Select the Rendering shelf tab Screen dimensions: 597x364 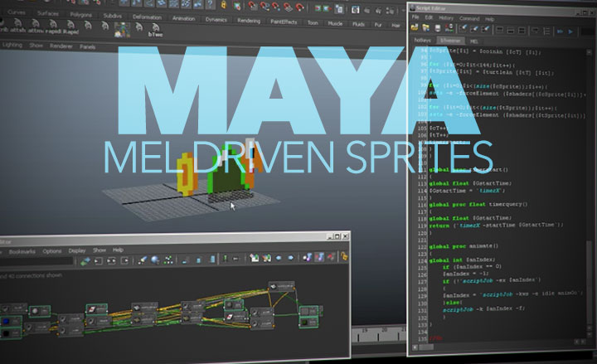(x=249, y=21)
